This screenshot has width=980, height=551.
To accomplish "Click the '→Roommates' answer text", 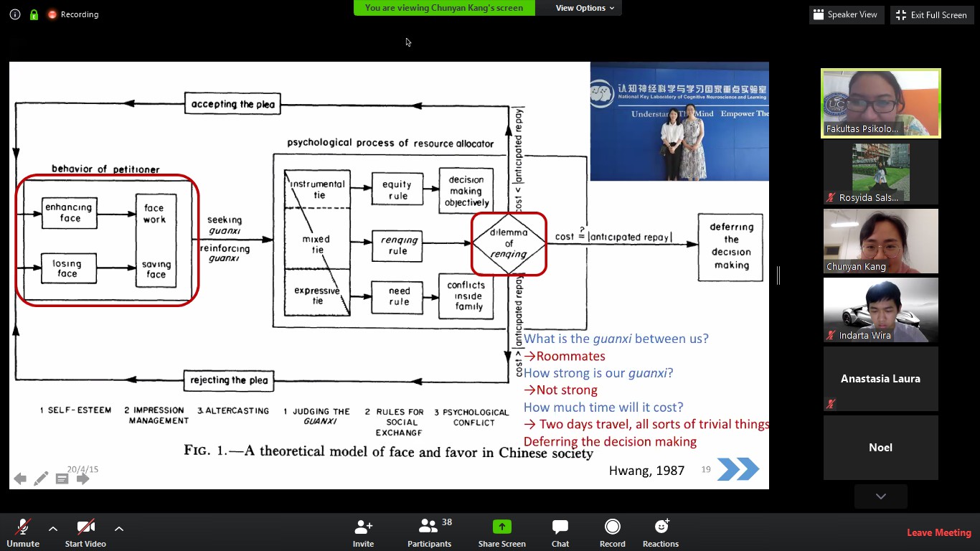I will click(x=565, y=356).
